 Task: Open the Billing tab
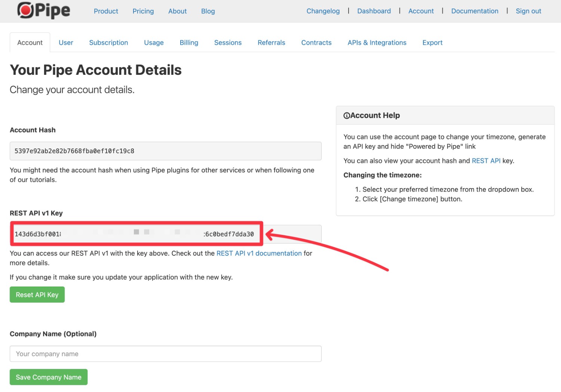189,43
